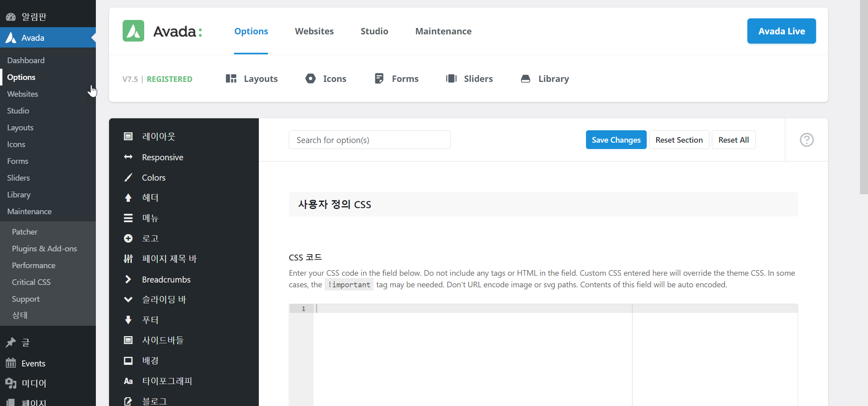Click the Save Changes button

pyautogui.click(x=616, y=140)
